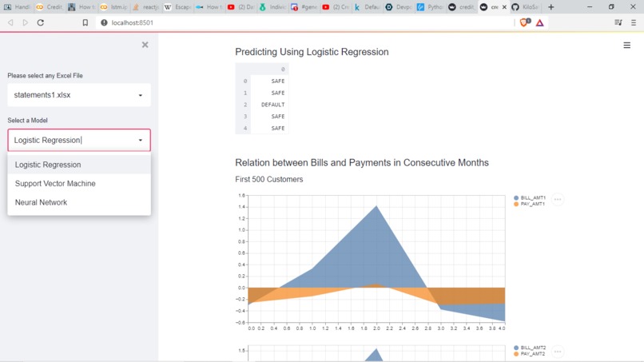This screenshot has width=644, height=362.
Task: Close the active browser tab
Action: pyautogui.click(x=504, y=7)
